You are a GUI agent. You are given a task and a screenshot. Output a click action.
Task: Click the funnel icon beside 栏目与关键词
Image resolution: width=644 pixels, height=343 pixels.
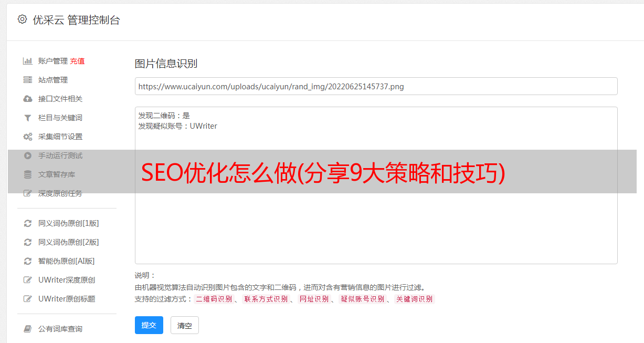pos(28,118)
